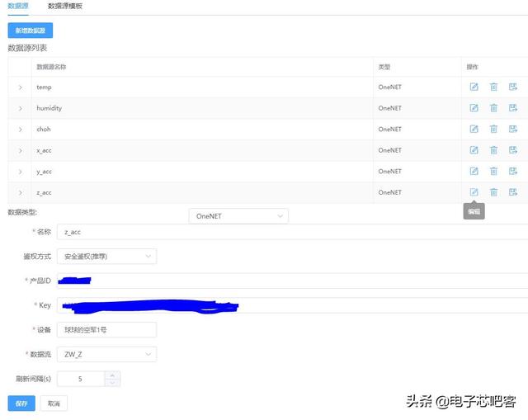Image resolution: width=528 pixels, height=420 pixels.
Task: Save y_acc source as template
Action: [513, 171]
